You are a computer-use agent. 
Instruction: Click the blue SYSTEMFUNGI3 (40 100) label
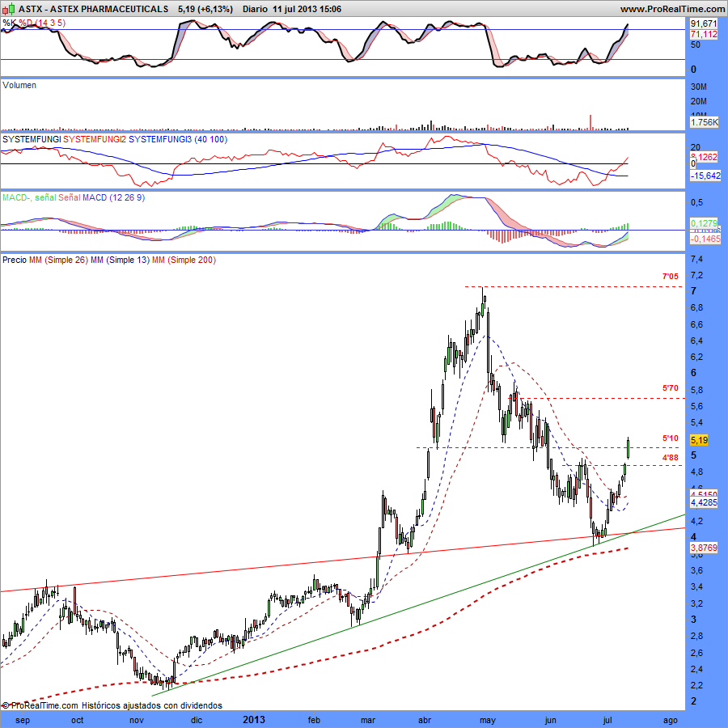pyautogui.click(x=178, y=139)
